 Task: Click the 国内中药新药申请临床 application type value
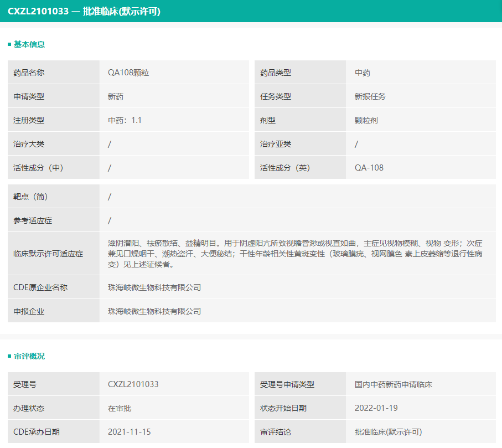(x=394, y=384)
